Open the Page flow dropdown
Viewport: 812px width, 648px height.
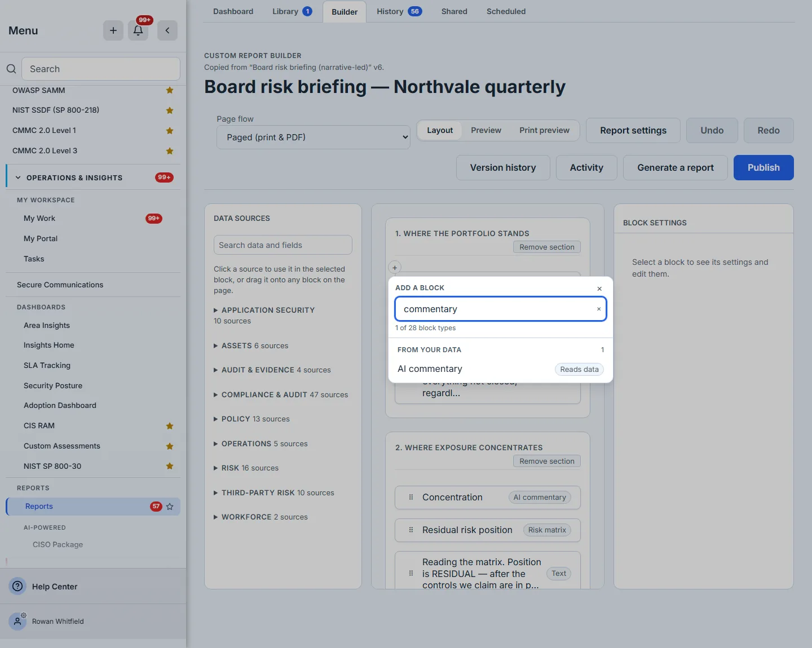314,137
